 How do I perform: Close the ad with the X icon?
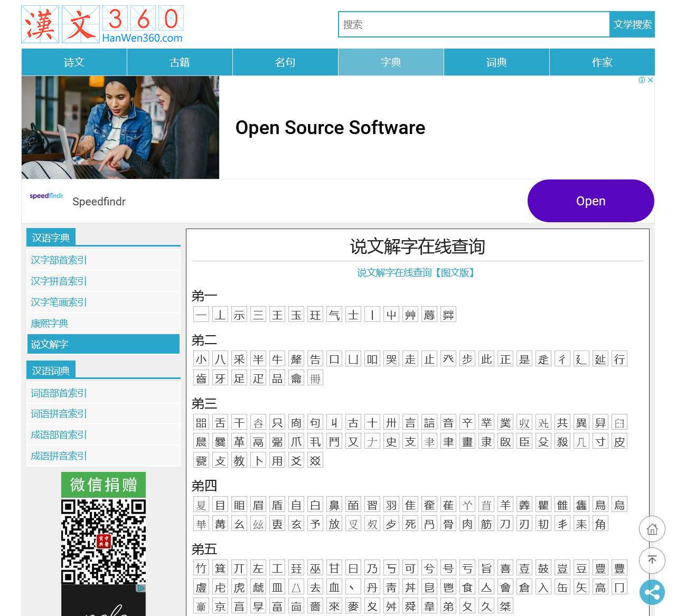651,80
